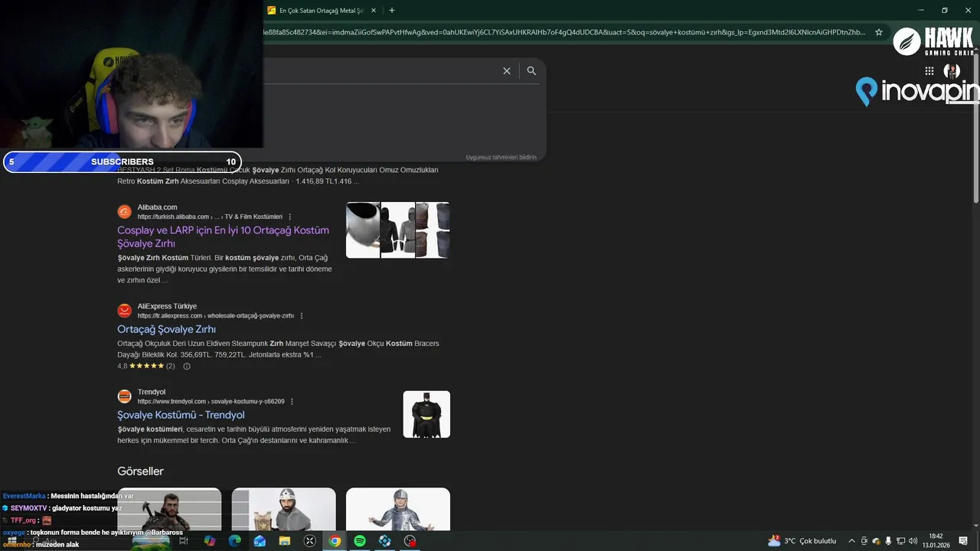This screenshot has height=551, width=980.
Task: Open the Trendyol result options three-dot menu
Action: coord(292,402)
